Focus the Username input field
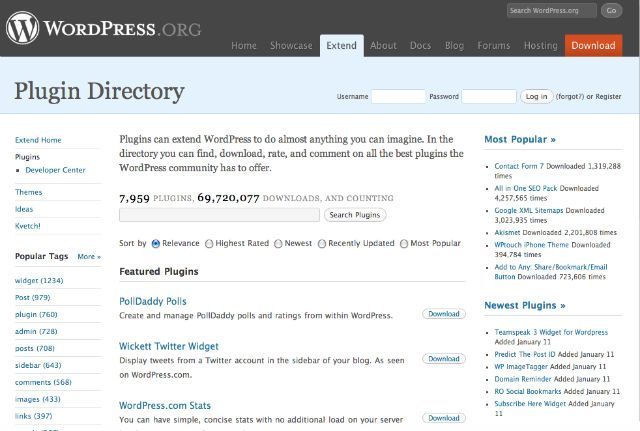Screen dimensions: 640x431 [x=398, y=96]
